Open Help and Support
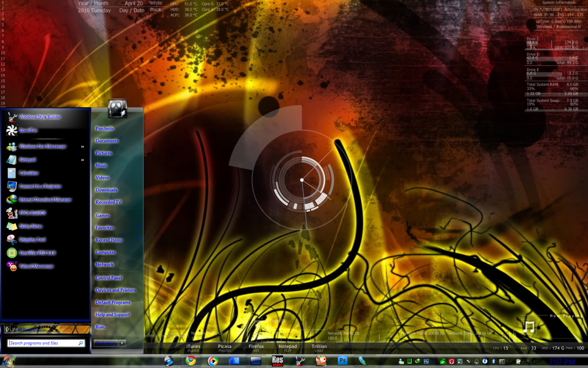The width and height of the screenshot is (588, 368). (112, 315)
